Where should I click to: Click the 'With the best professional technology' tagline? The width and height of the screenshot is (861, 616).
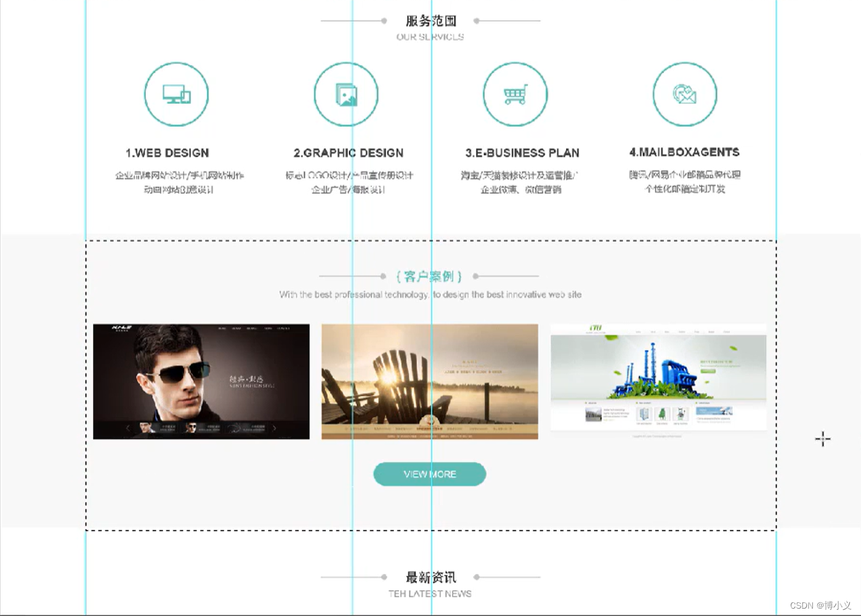430,295
